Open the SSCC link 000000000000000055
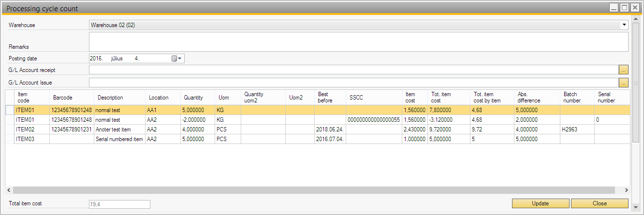 click(373, 120)
